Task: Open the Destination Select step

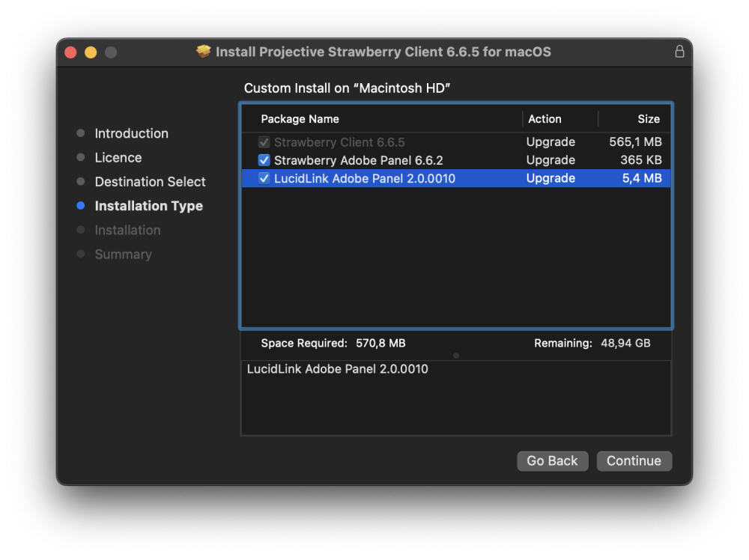Action: [150, 182]
